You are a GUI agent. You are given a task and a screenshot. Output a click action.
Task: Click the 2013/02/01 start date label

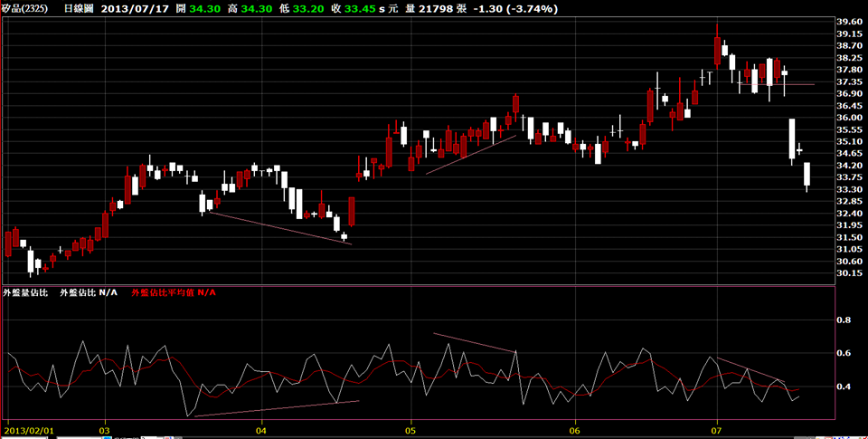[30, 430]
